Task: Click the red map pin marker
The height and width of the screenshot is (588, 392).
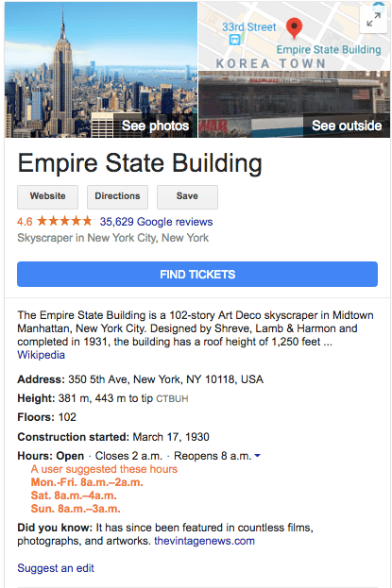Action: pyautogui.click(x=294, y=27)
